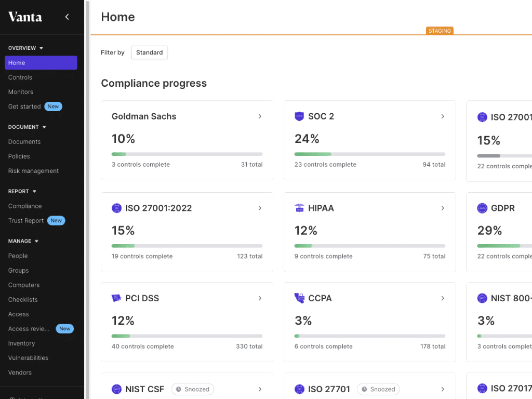Screen dimensions: 532x399
Task: Collapse the sidebar using the left-arrow chevron
Action: tap(66, 16)
